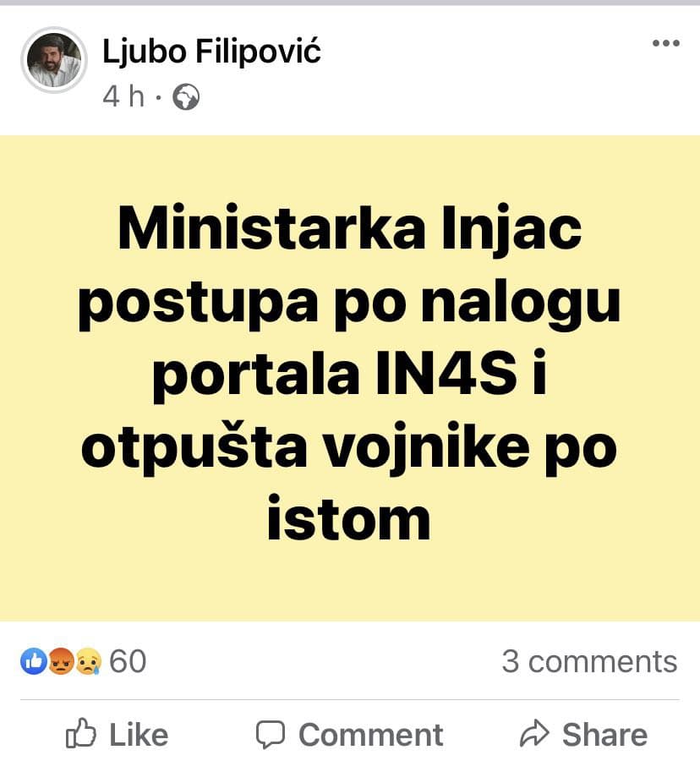Open the 3 comments link

click(x=589, y=661)
